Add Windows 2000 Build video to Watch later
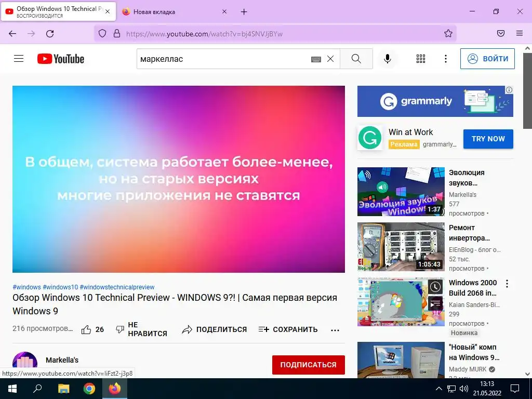Screen dimensions: 532x399 (x=435, y=287)
